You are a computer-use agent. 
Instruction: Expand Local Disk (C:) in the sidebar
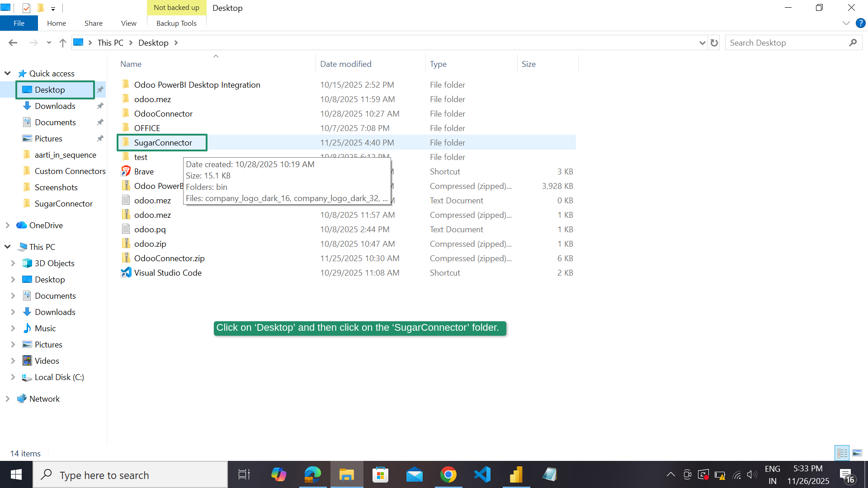(x=13, y=377)
